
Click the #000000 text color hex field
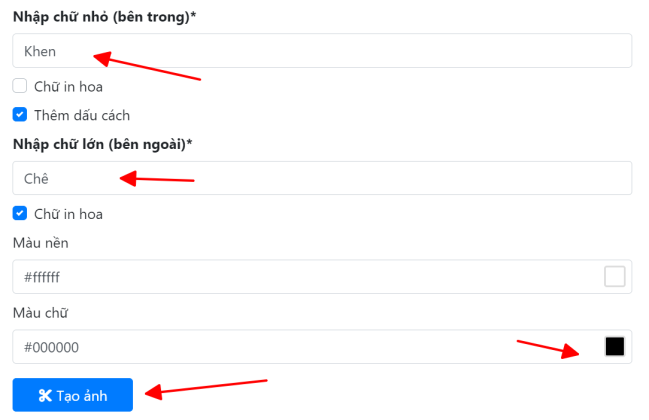[322, 346]
